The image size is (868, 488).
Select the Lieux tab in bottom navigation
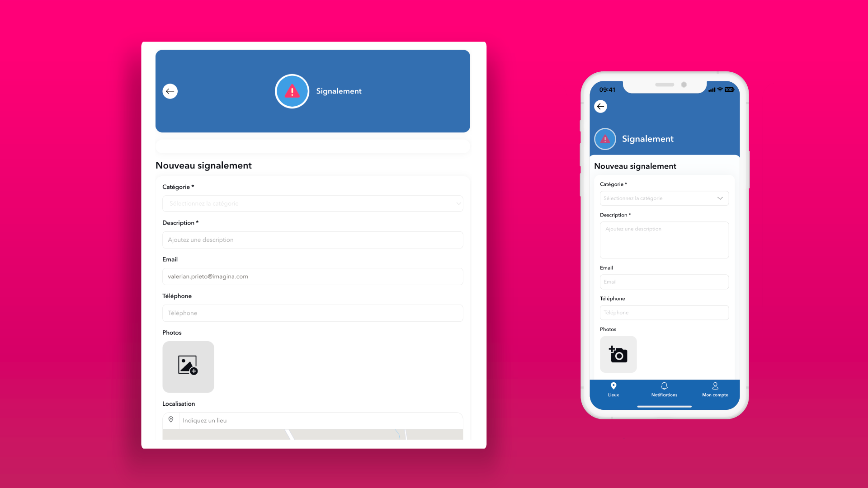(613, 389)
